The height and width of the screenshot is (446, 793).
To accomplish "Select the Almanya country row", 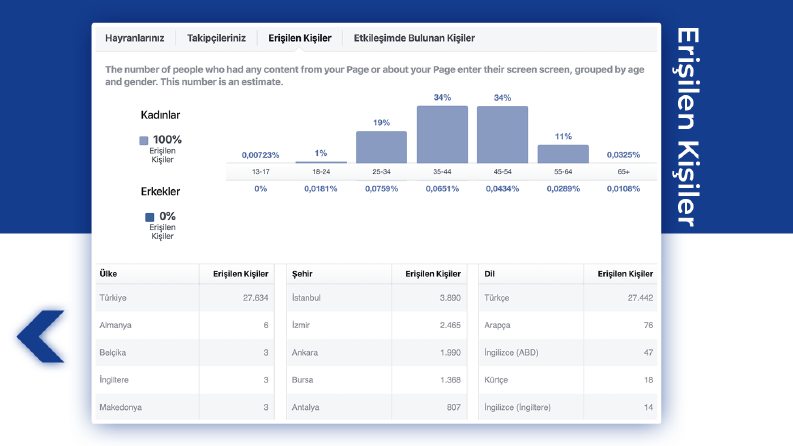I will [x=185, y=325].
